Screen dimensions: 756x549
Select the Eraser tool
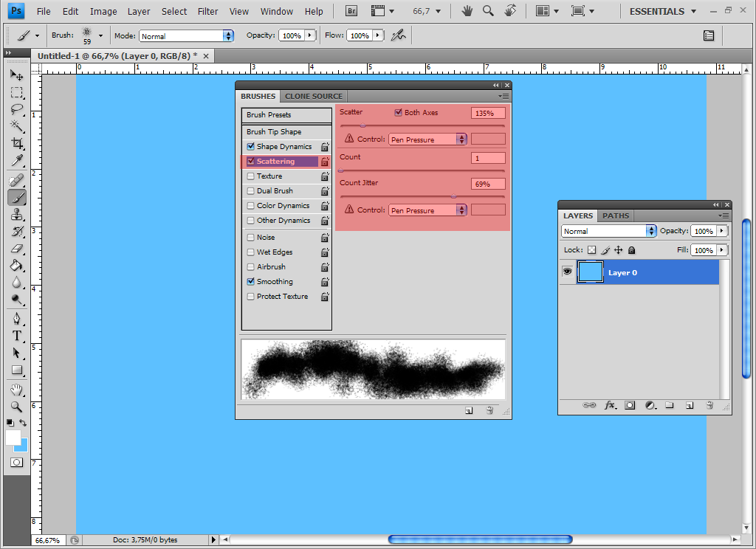(x=16, y=249)
